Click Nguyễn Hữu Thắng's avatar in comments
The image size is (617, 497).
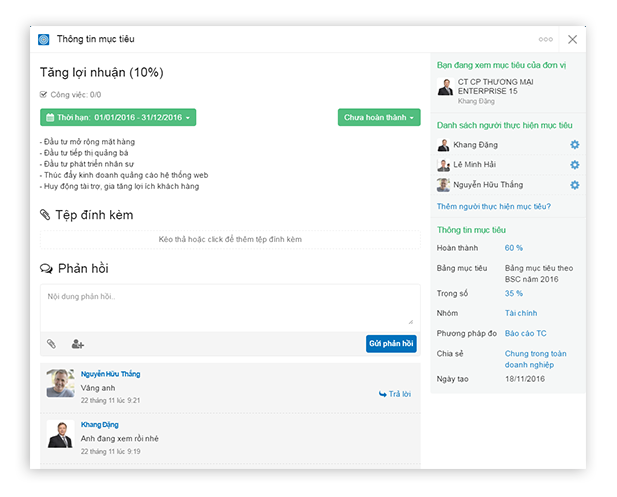60,383
